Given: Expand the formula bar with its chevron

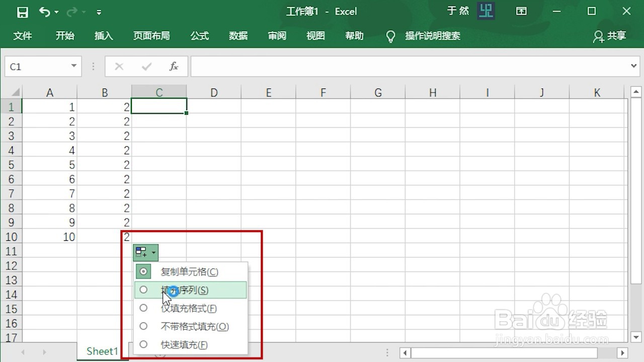Looking at the screenshot, I should click(x=633, y=66).
